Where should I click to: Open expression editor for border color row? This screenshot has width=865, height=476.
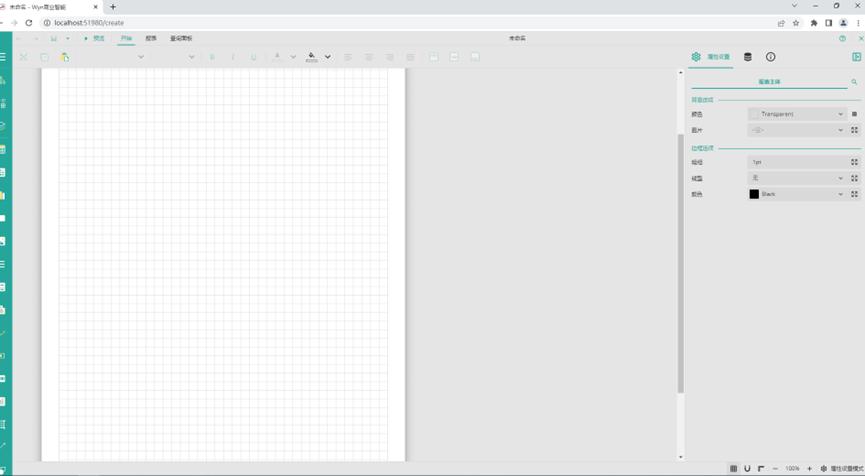point(855,194)
